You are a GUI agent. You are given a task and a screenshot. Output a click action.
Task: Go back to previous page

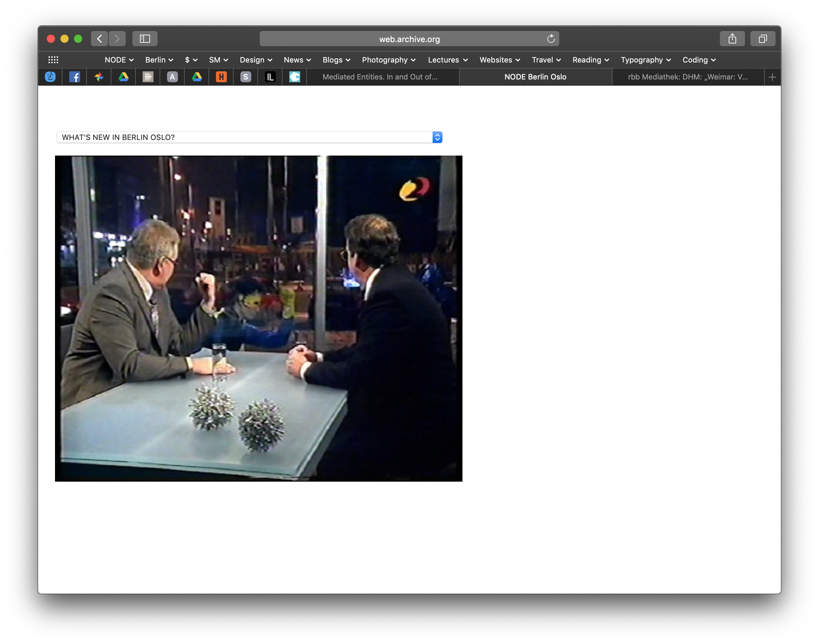[x=99, y=39]
